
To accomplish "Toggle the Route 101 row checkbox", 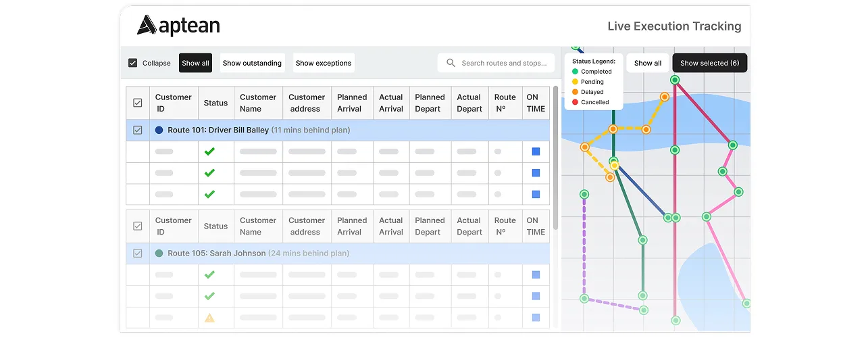I will pos(138,130).
